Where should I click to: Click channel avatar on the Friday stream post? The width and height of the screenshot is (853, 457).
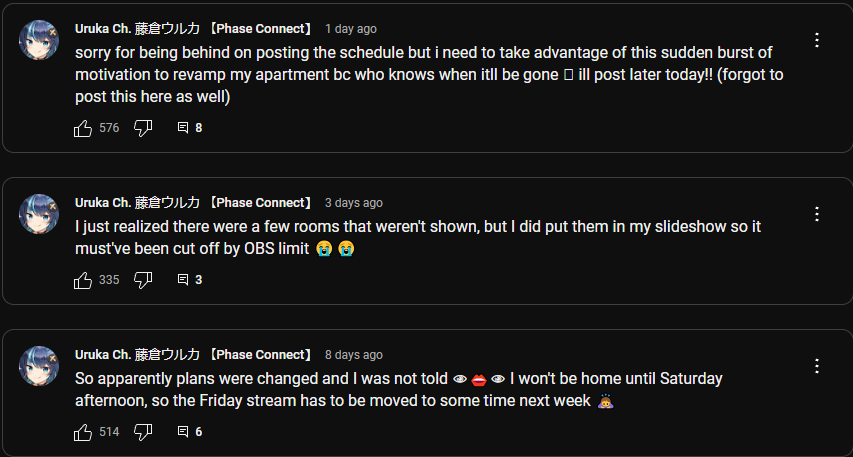click(x=39, y=366)
